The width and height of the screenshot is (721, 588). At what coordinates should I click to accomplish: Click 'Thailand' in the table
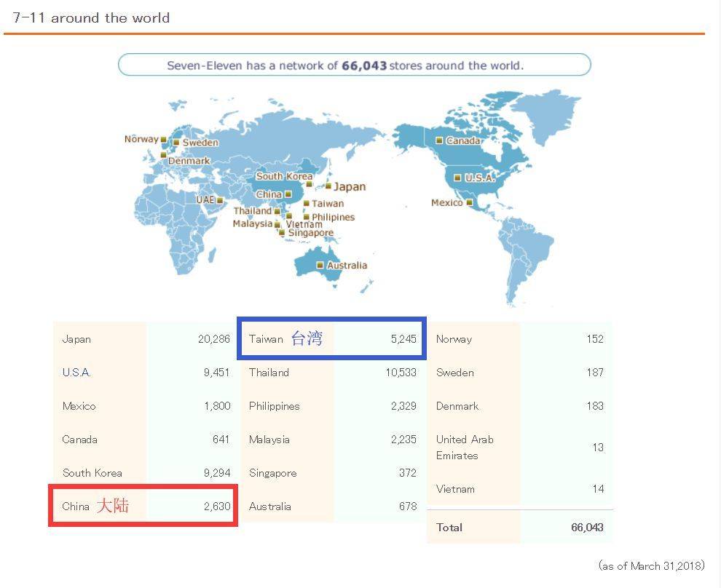269,372
